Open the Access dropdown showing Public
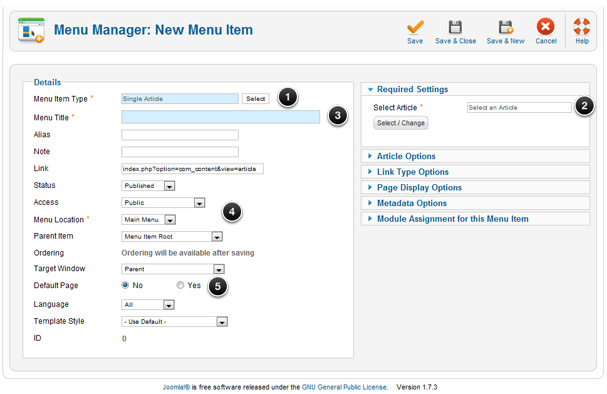 163,203
